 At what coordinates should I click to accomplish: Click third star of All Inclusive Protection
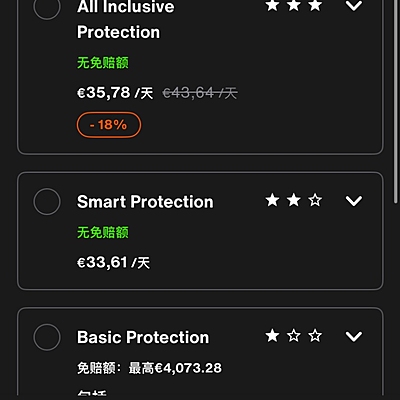coord(315,5)
